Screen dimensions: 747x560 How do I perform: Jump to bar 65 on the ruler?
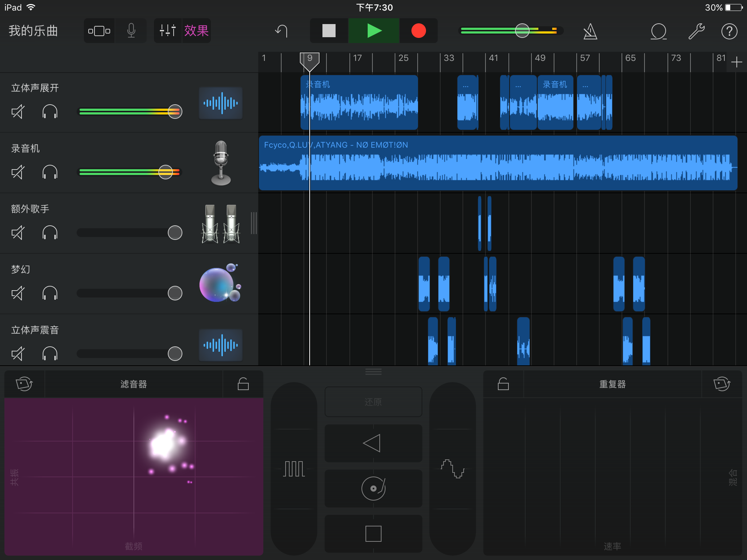click(x=630, y=58)
